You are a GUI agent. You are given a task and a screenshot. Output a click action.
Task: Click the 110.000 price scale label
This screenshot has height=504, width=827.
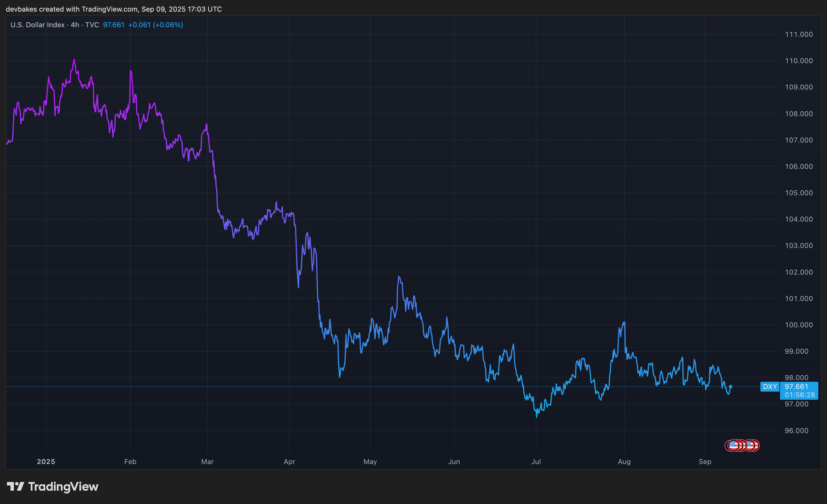point(799,61)
